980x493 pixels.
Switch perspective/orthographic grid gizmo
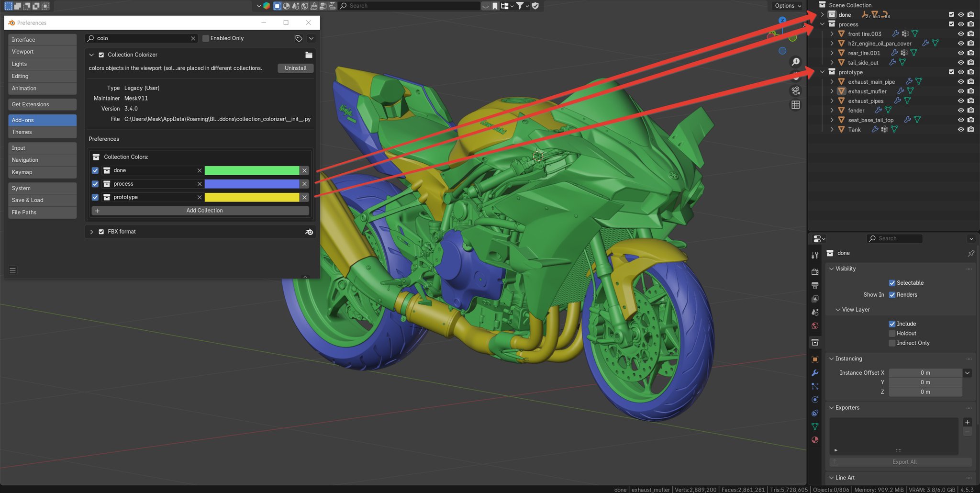(795, 105)
